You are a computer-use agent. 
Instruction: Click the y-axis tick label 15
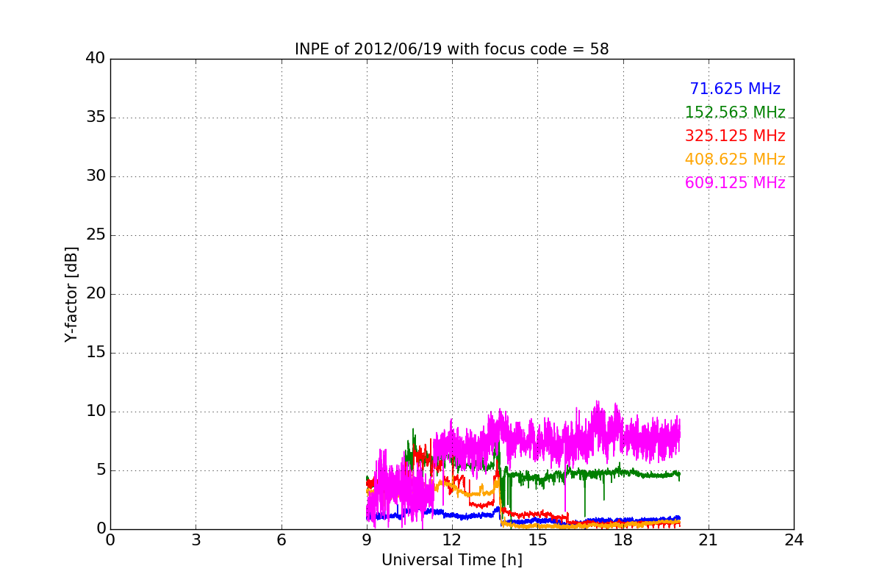pyautogui.click(x=95, y=353)
